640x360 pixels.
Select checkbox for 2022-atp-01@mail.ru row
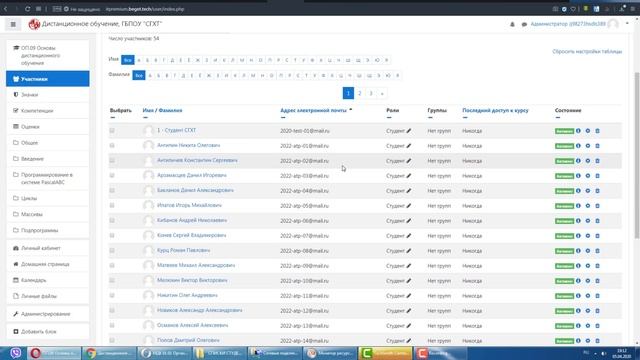pyautogui.click(x=112, y=145)
